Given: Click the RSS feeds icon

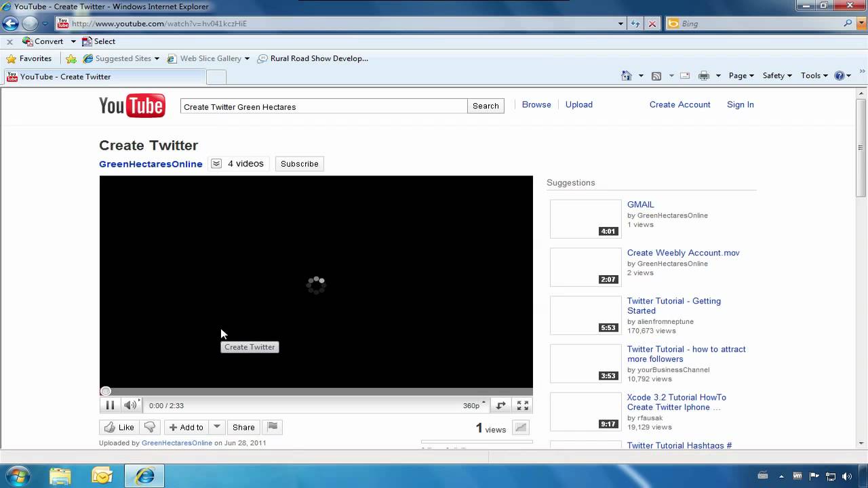Looking at the screenshot, I should click(656, 76).
